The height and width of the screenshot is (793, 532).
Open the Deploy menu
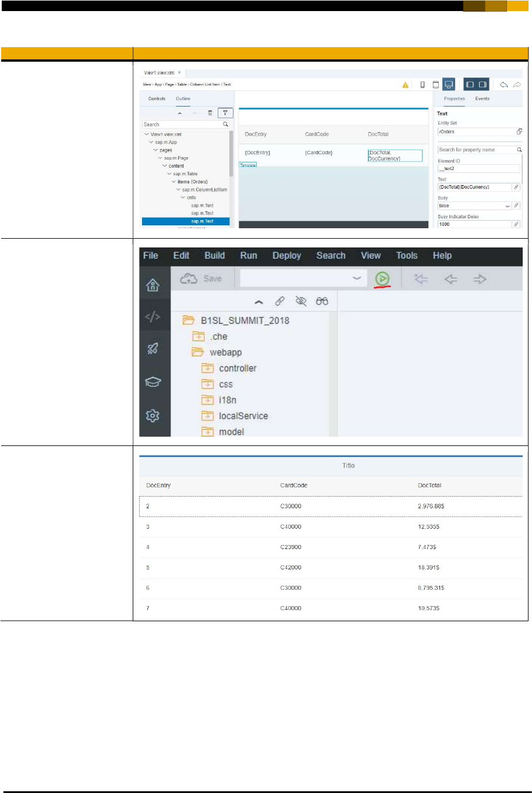287,256
